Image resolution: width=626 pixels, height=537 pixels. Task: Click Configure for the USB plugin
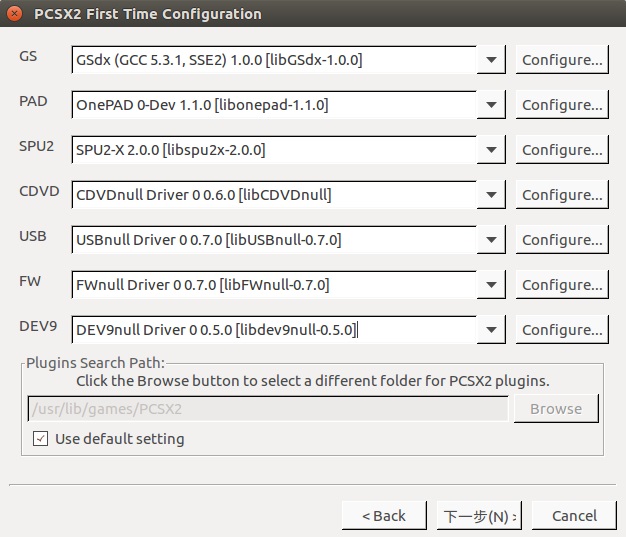[562, 240]
